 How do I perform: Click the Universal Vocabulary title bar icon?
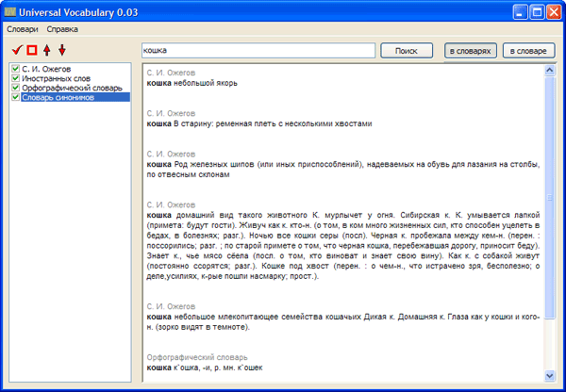coord(10,12)
